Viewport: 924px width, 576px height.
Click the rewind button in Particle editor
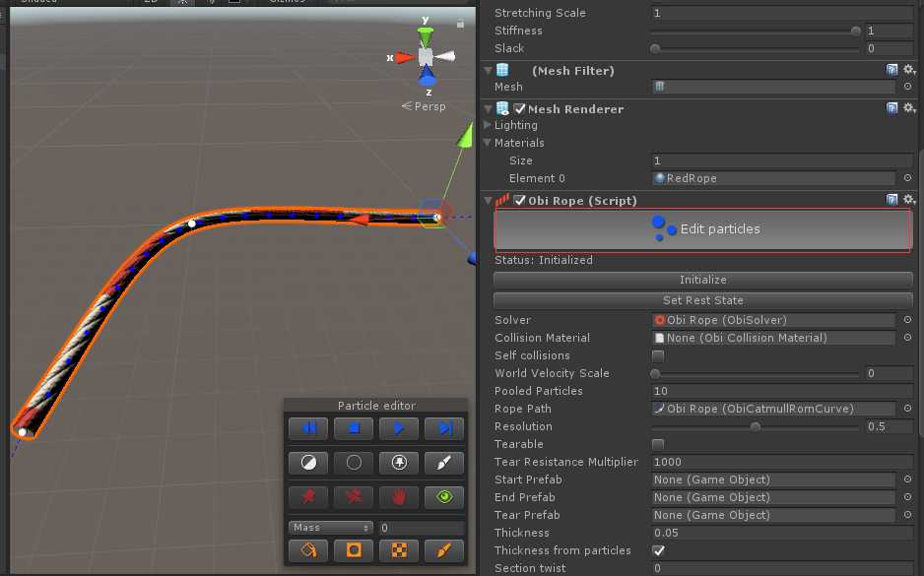(x=308, y=428)
